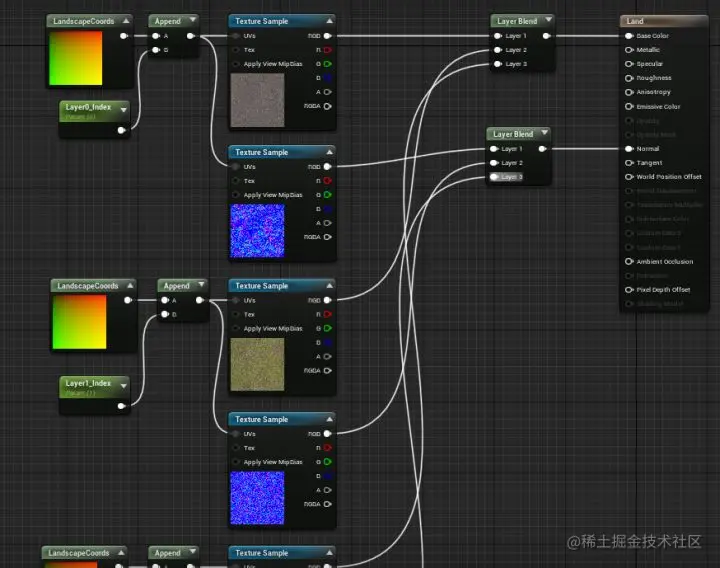Click output pin of LandscapeCoords above Layer0_Index
The width and height of the screenshot is (720, 568).
tap(124, 36)
